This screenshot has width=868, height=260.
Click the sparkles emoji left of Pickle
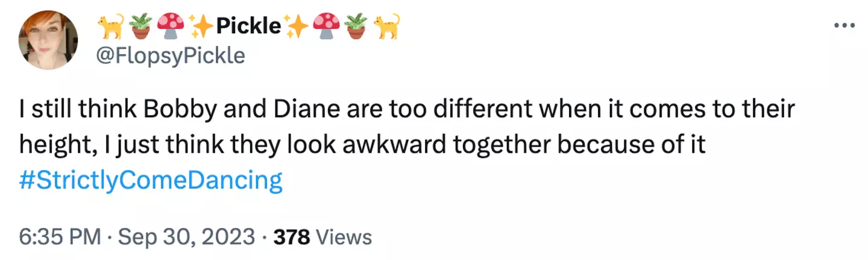tap(200, 27)
